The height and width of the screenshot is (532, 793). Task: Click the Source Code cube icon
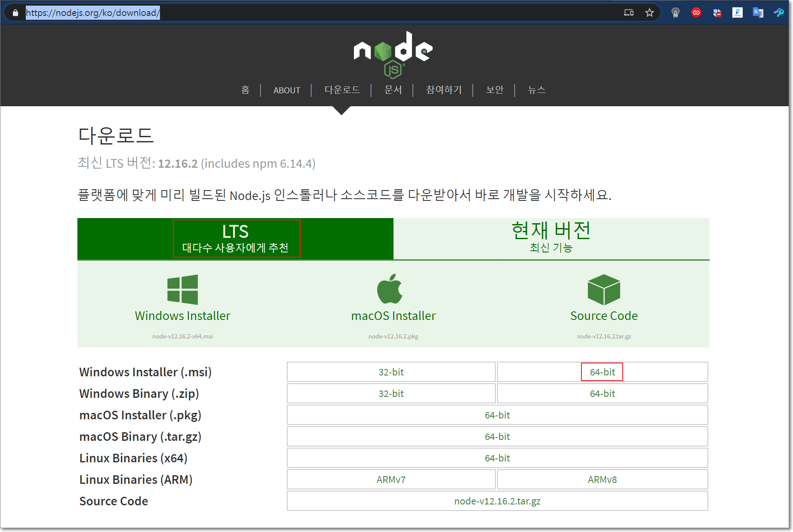click(604, 289)
